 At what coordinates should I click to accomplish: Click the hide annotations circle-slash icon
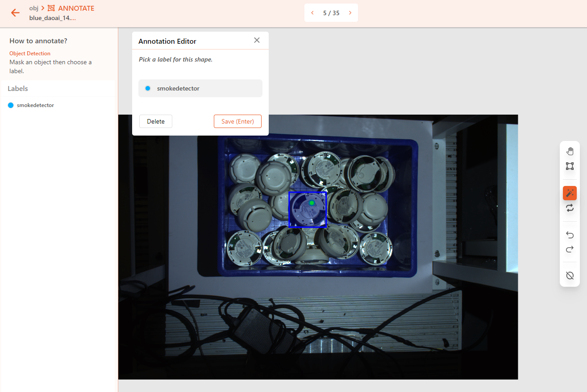[x=570, y=276]
